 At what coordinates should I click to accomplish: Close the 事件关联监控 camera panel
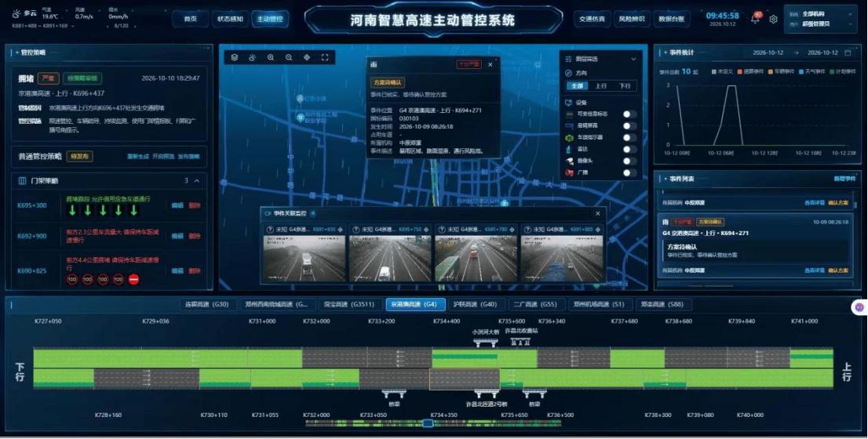coord(598,213)
